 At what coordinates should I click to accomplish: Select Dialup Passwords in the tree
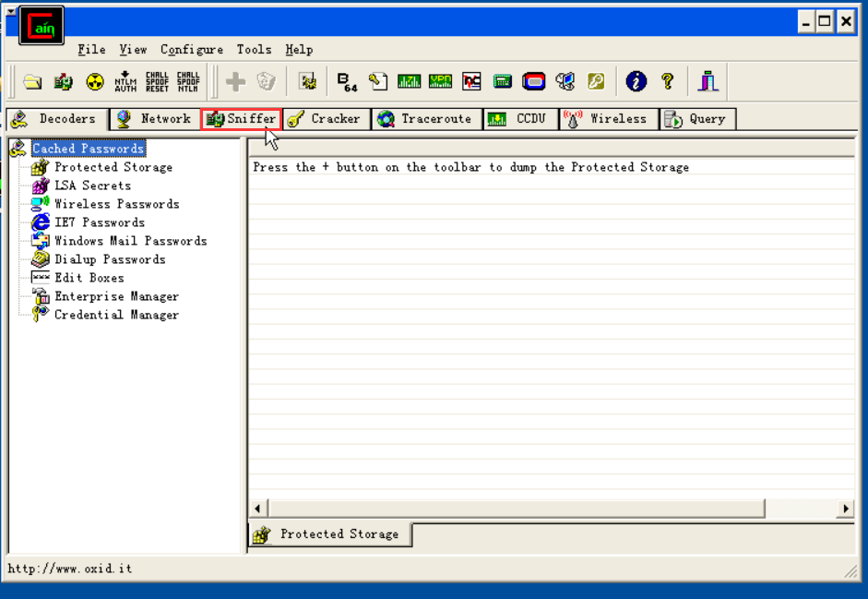pyautogui.click(x=110, y=259)
